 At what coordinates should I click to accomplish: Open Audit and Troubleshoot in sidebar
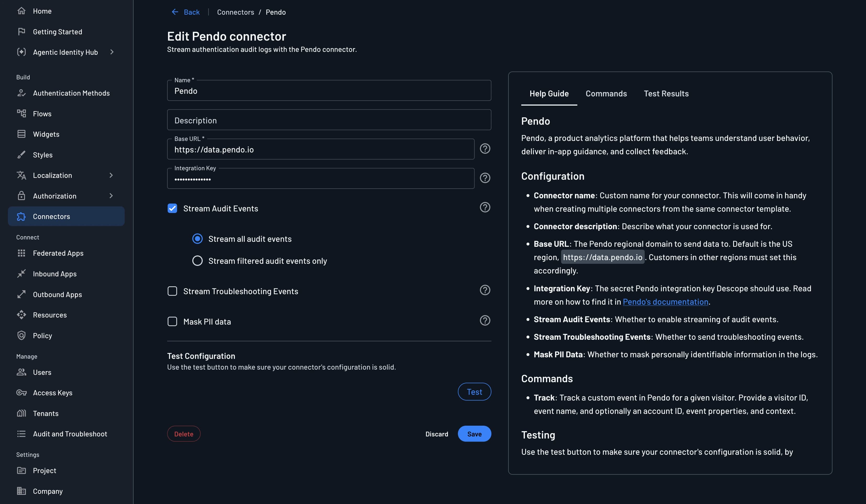coord(66,434)
